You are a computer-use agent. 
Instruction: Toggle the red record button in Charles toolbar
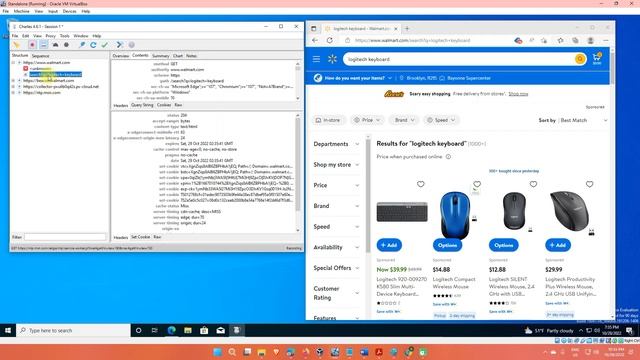click(x=32, y=45)
